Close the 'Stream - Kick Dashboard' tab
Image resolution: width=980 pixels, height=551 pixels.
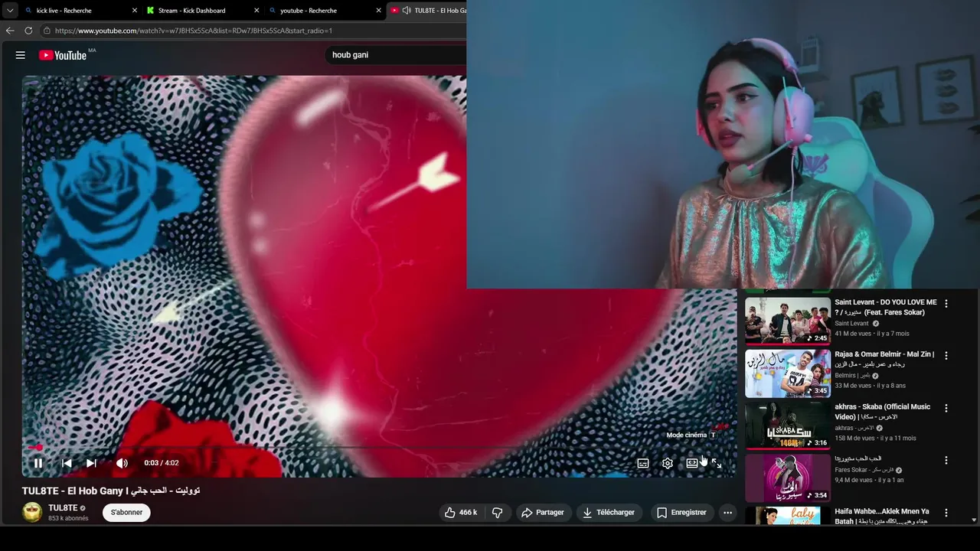pos(256,11)
